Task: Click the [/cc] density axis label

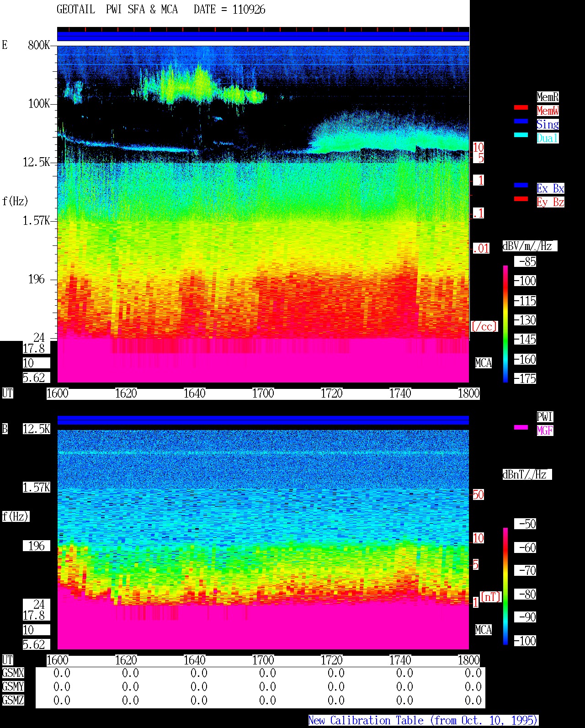Action: click(484, 327)
